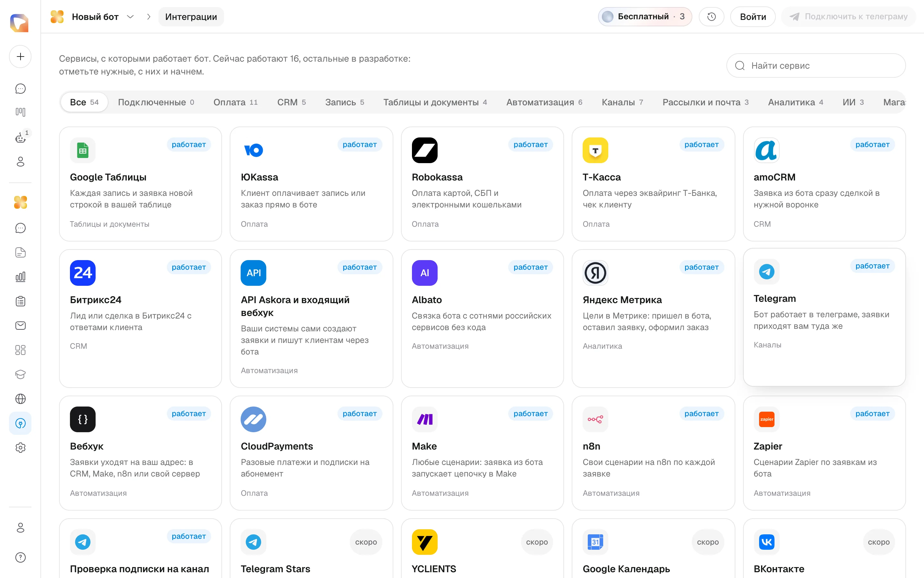Image resolution: width=924 pixels, height=578 pixels.
Task: Open the settings gear sidebar icon
Action: [20, 447]
